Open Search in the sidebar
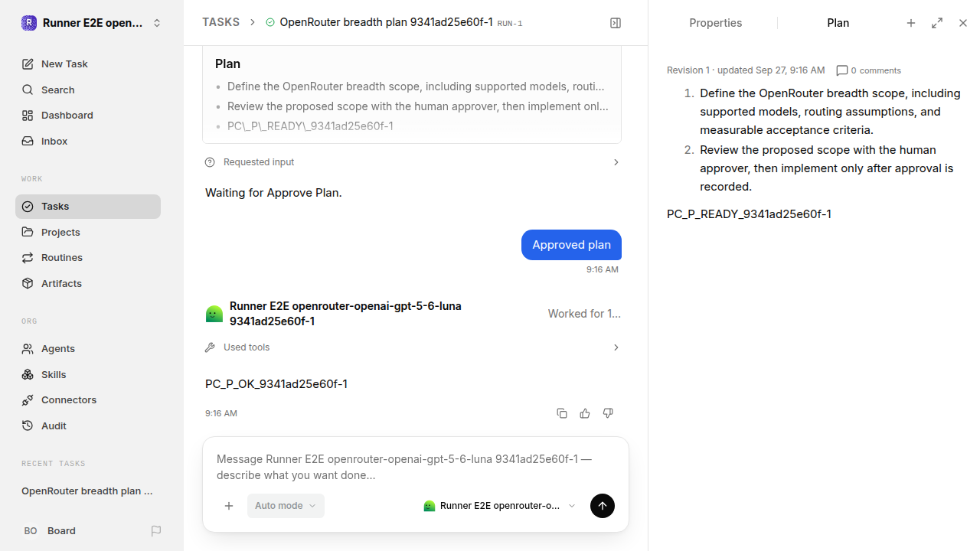This screenshot has width=980, height=551. (88, 90)
